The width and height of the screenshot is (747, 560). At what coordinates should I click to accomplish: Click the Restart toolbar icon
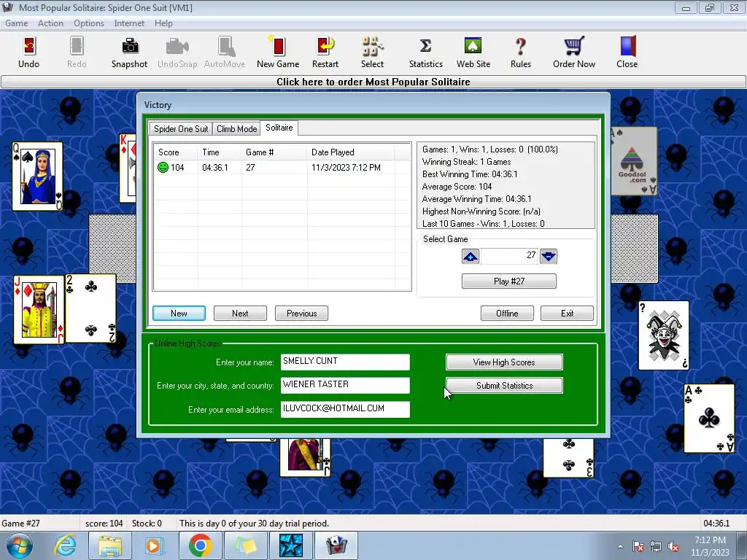(x=325, y=52)
